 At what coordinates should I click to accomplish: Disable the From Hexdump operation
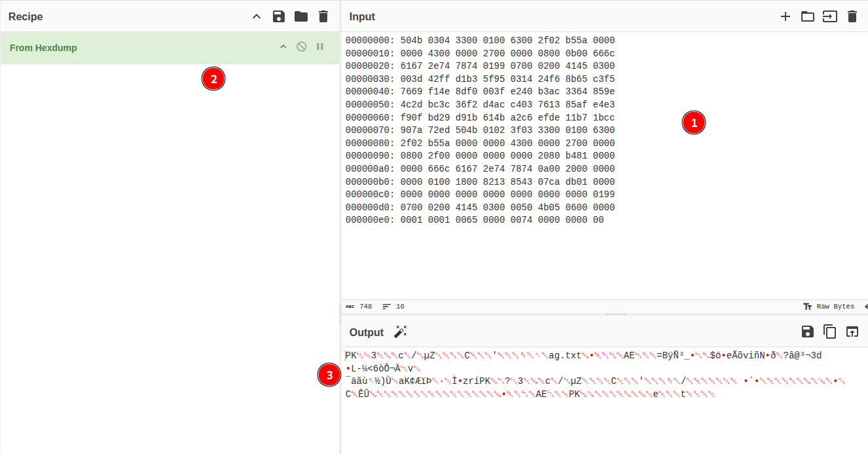point(302,47)
